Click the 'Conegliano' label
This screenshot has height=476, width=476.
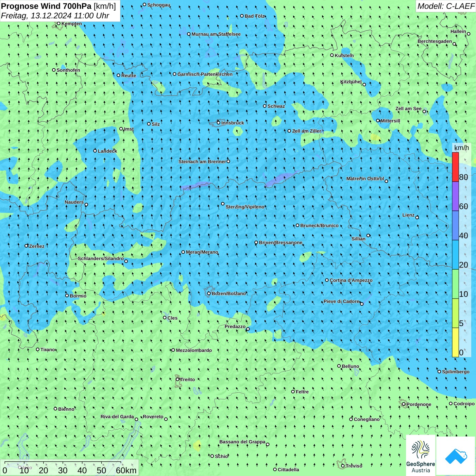(367, 419)
